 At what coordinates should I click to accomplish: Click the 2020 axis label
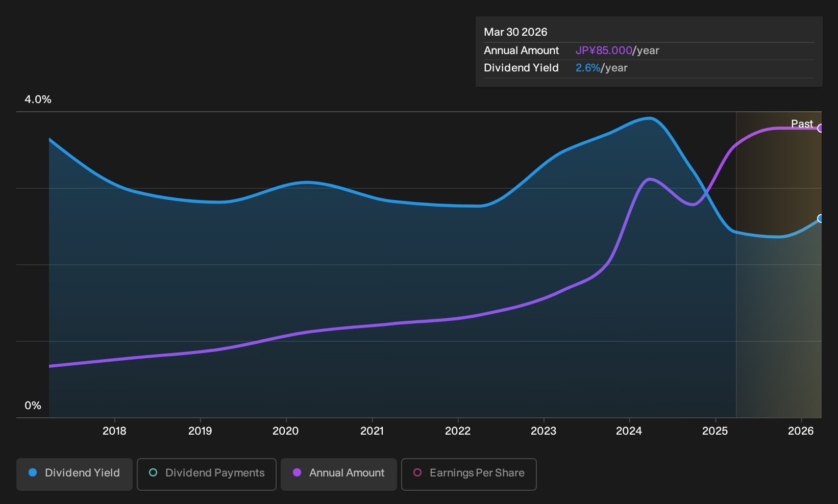tap(286, 431)
